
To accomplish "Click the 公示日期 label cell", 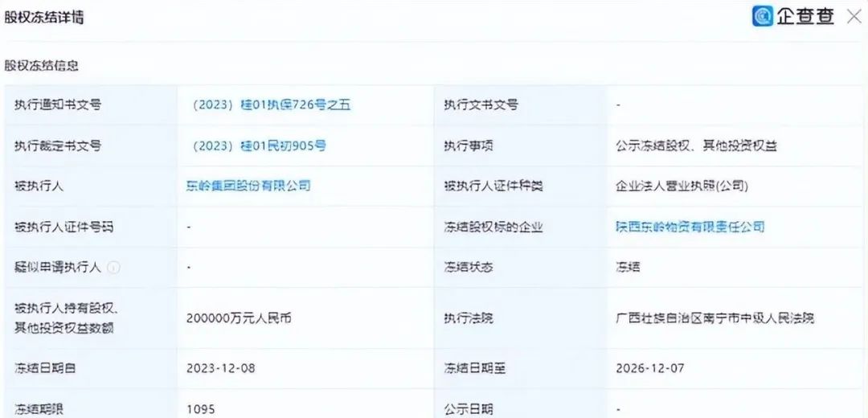I will (520, 404).
